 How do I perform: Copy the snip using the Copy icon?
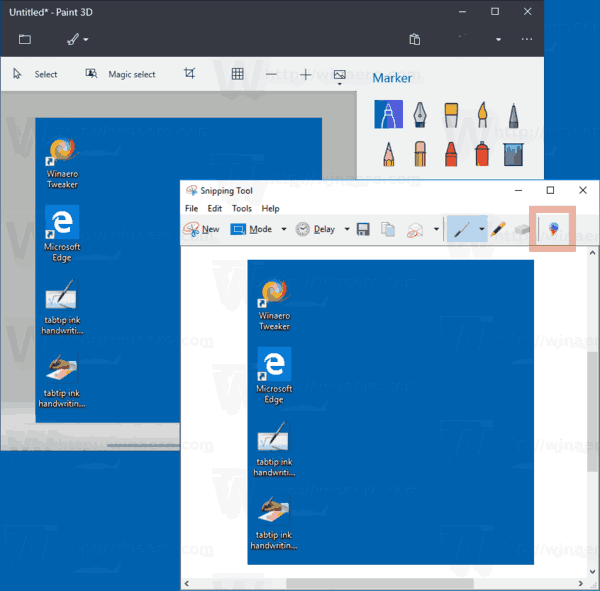pyautogui.click(x=388, y=229)
